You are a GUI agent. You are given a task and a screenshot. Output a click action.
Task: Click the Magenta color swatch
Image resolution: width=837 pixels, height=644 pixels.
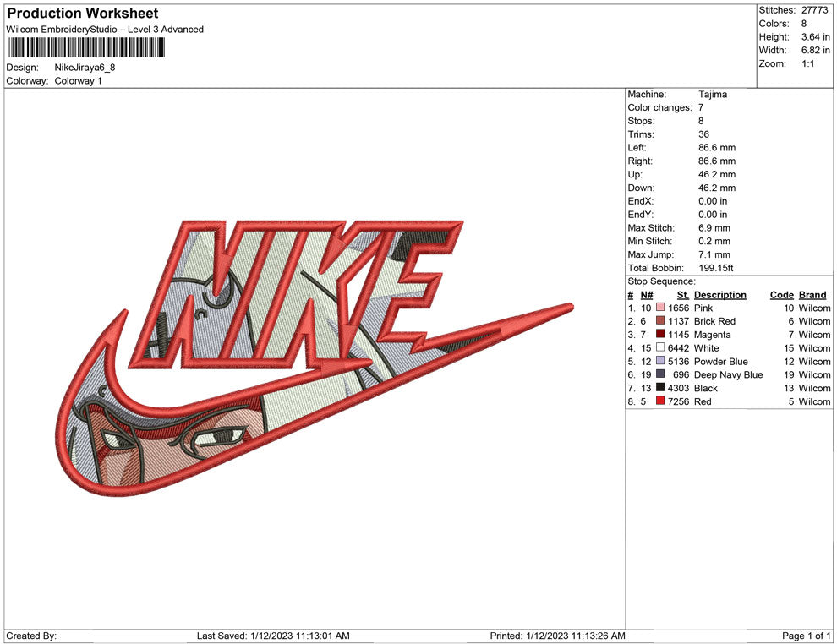click(660, 334)
